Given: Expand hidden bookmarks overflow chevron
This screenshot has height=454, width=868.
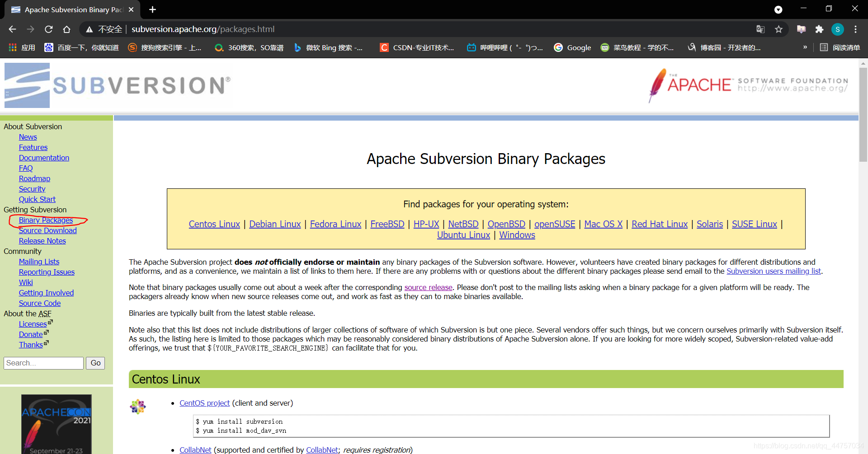Looking at the screenshot, I should point(805,47).
